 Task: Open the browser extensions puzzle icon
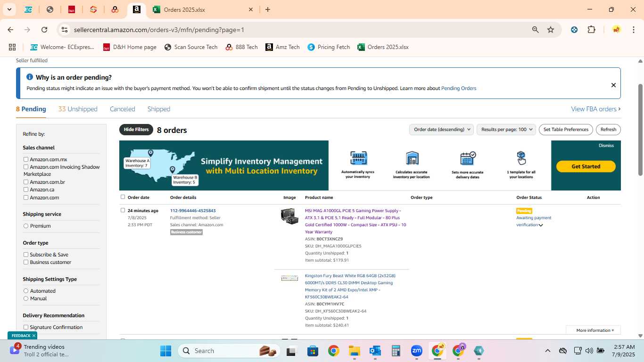click(x=591, y=30)
